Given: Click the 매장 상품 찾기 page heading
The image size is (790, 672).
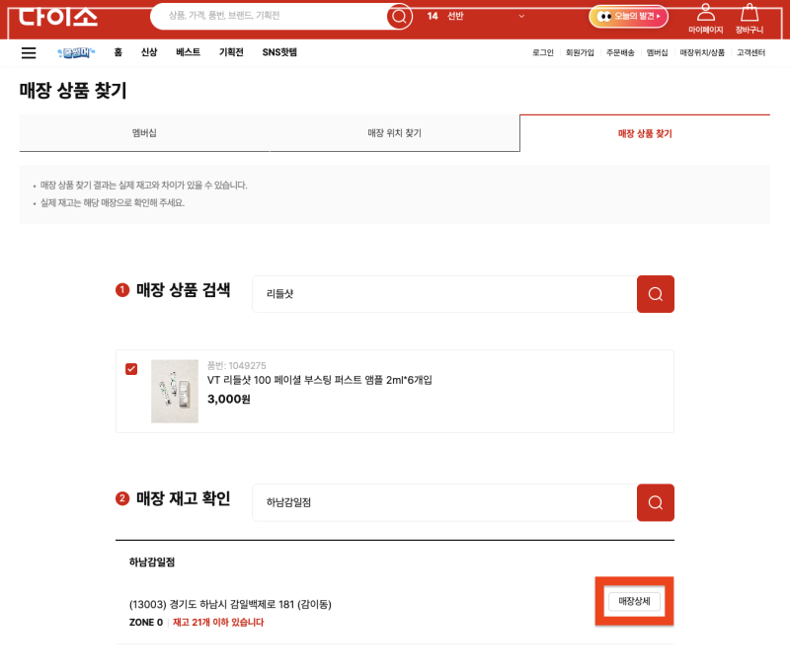Looking at the screenshot, I should (x=73, y=91).
